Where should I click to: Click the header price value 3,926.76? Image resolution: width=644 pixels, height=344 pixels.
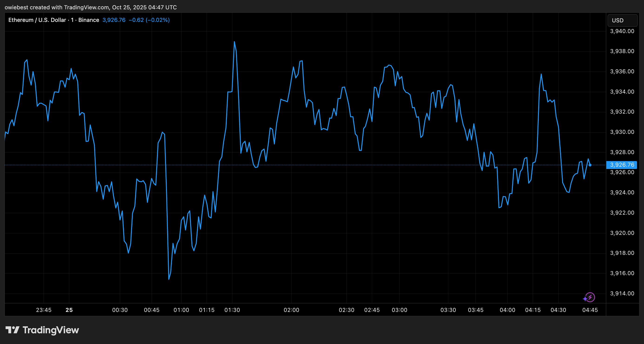[x=114, y=20]
